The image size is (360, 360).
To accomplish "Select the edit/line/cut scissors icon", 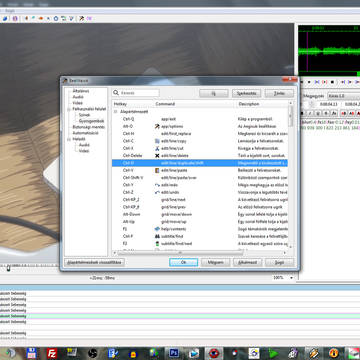I will tap(157, 148).
